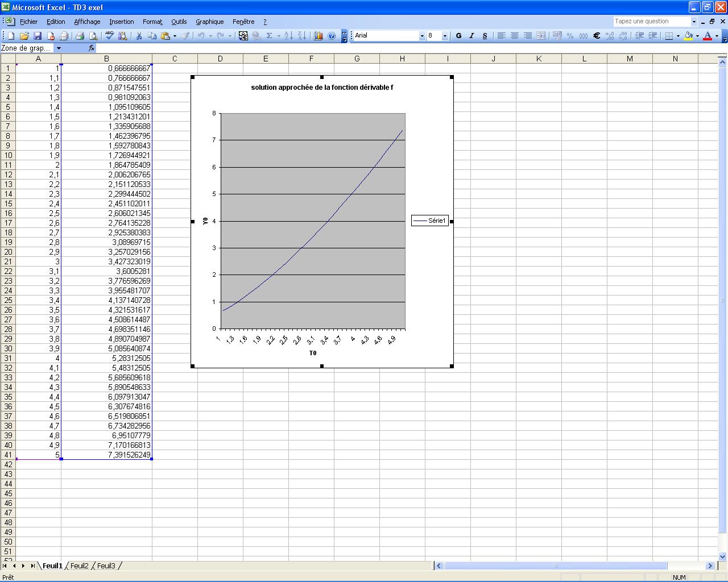The width and height of the screenshot is (728, 582).
Task: Apply percent style format
Action: 570,36
